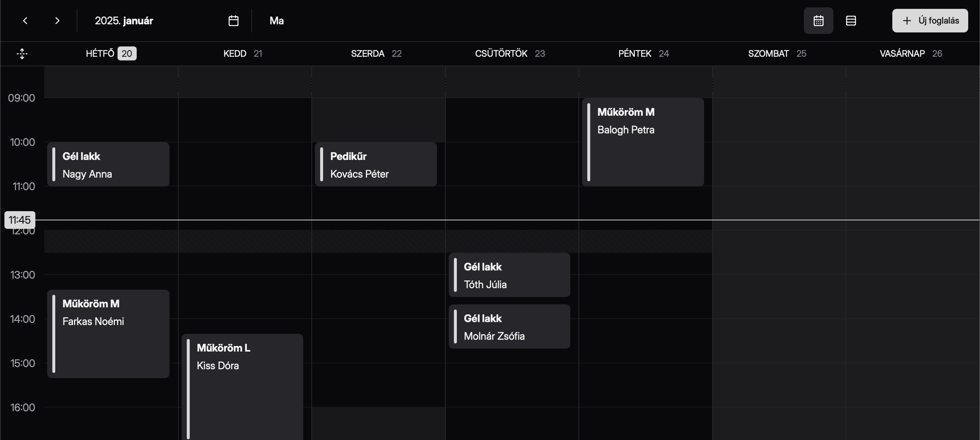Screen dimensions: 980x440
Task: Select the KEDD 21 day header
Action: (x=243, y=54)
